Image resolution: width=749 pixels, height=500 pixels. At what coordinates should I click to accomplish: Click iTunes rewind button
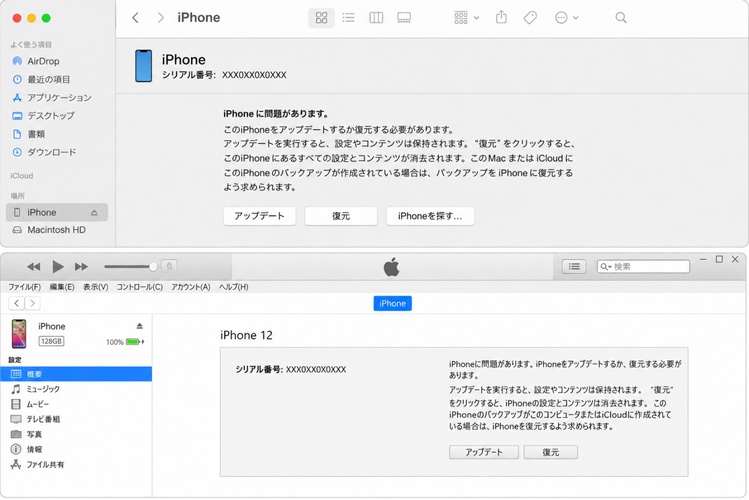click(x=33, y=266)
